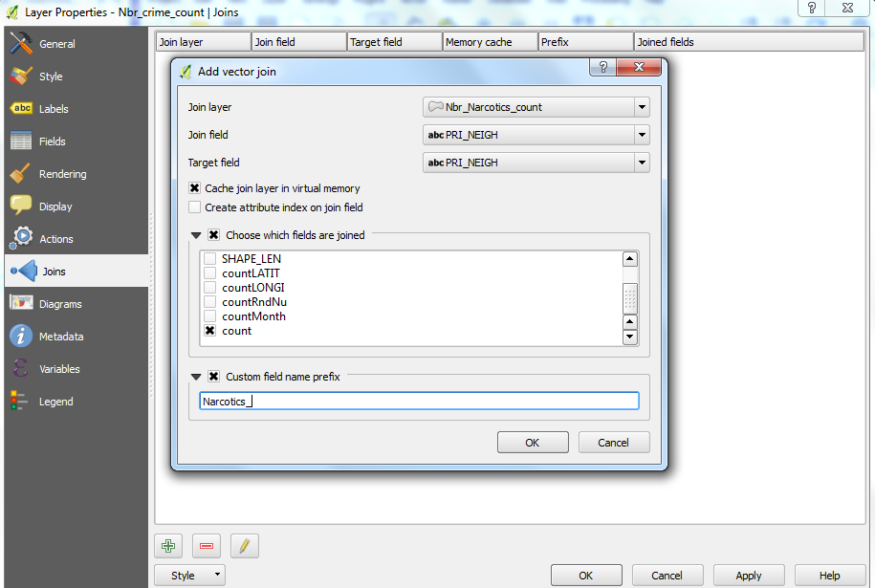
Task: Collapse the Custom field name prefix section
Action: click(x=196, y=376)
